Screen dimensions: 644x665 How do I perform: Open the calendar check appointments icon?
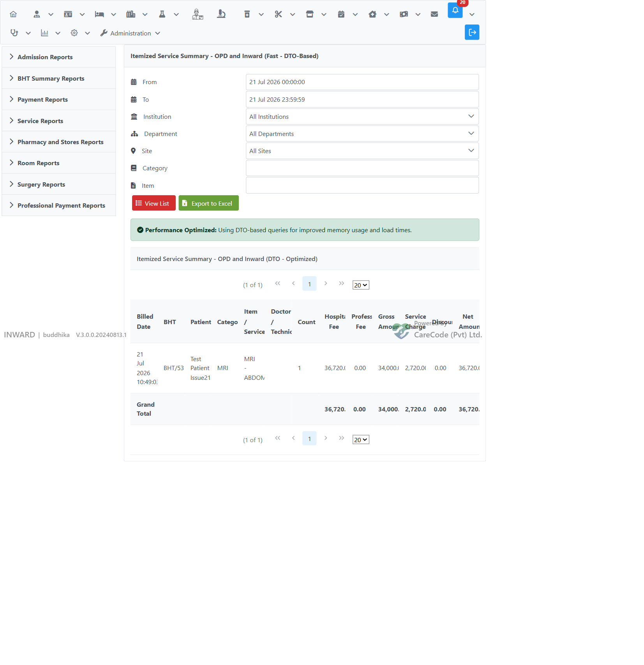click(341, 14)
